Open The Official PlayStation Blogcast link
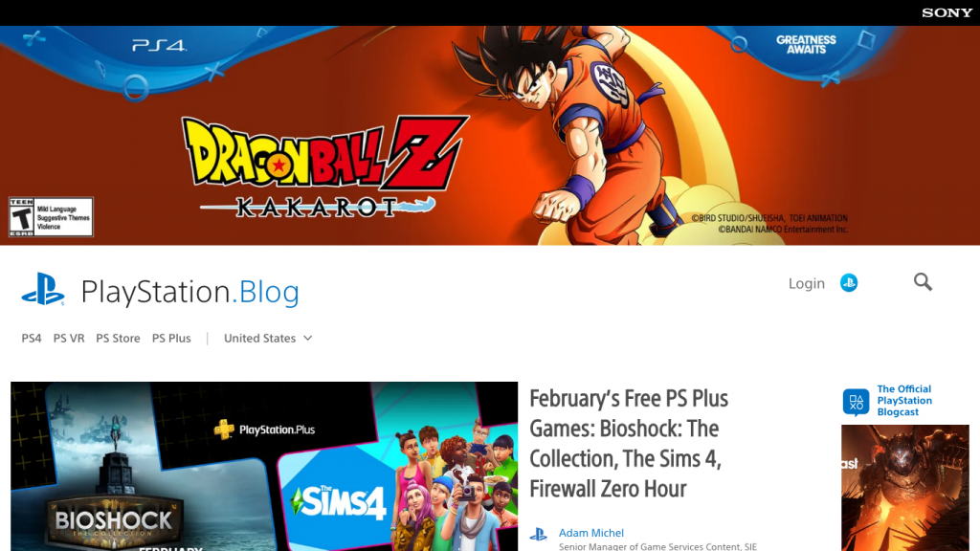This screenshot has height=551, width=980. (904, 401)
